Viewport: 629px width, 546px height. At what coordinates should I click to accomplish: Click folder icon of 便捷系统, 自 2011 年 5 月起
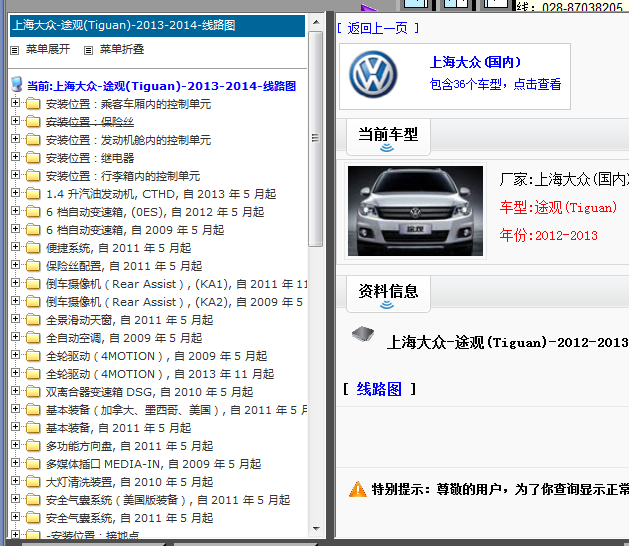33,248
